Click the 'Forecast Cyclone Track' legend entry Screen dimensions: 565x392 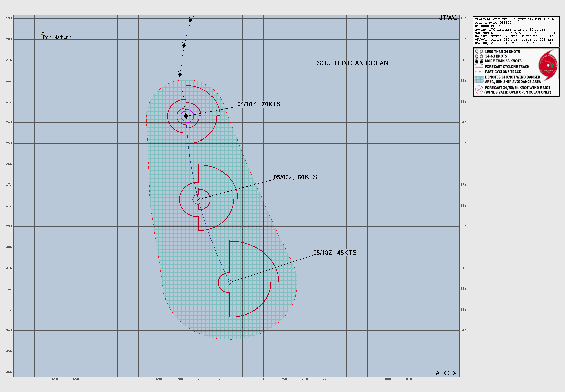(507, 67)
